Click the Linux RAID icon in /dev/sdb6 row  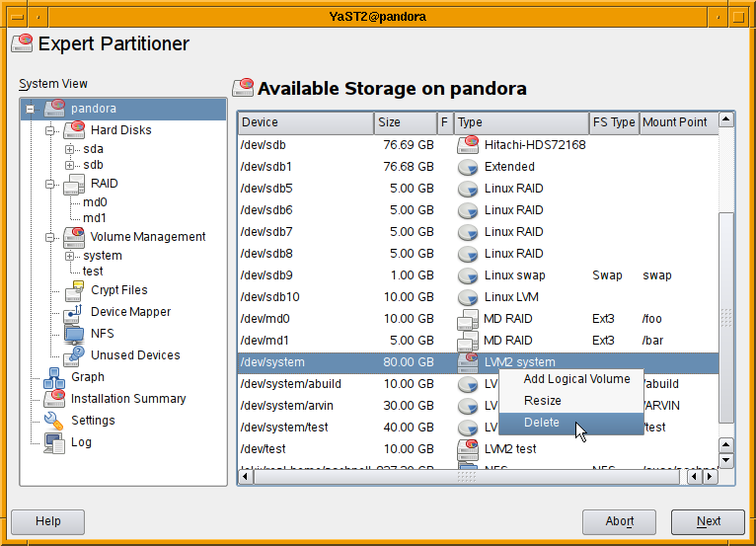click(468, 210)
